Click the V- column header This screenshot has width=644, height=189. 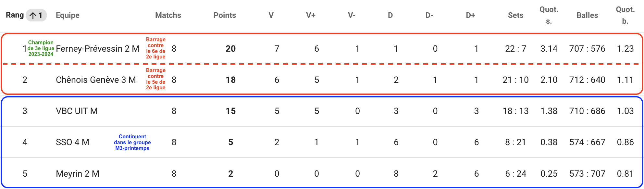pyautogui.click(x=352, y=15)
